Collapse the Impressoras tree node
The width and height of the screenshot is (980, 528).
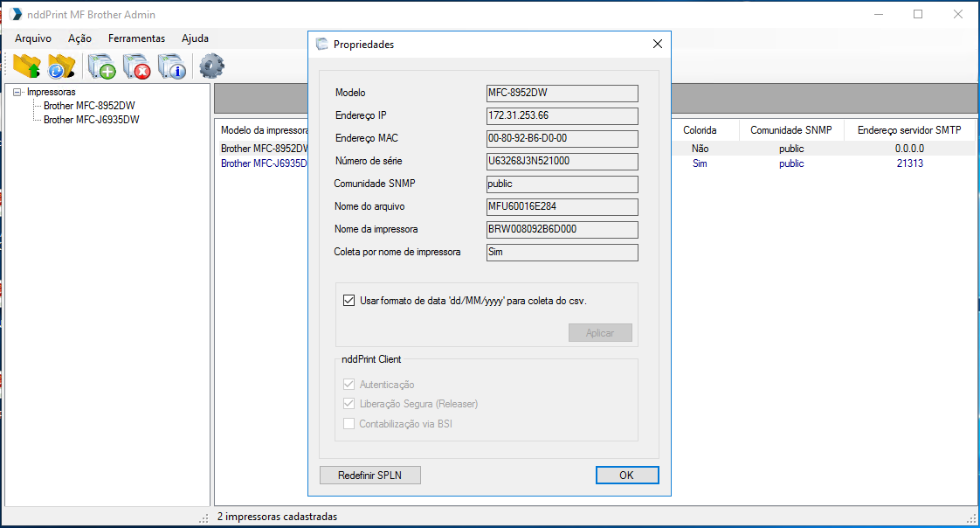click(x=17, y=92)
